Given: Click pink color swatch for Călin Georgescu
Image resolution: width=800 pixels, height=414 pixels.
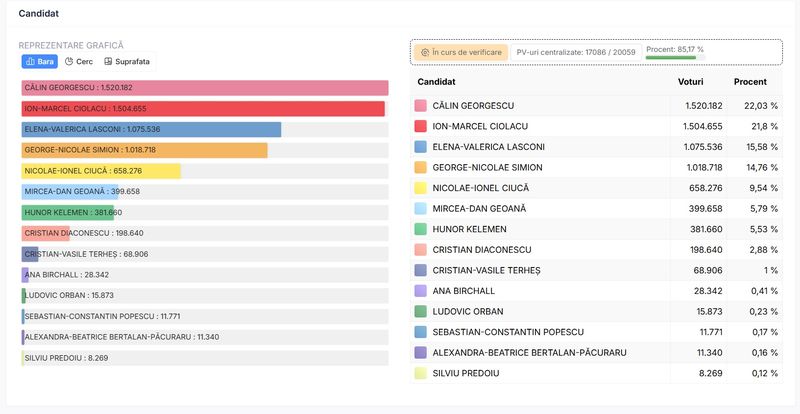Looking at the screenshot, I should 420,106.
